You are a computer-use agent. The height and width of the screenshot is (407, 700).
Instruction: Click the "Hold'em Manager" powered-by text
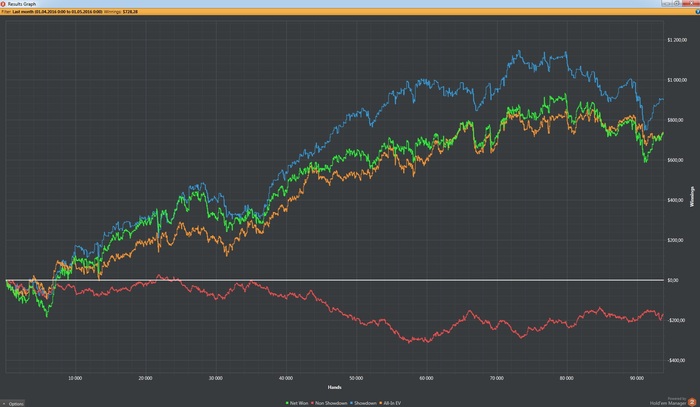coord(668,403)
